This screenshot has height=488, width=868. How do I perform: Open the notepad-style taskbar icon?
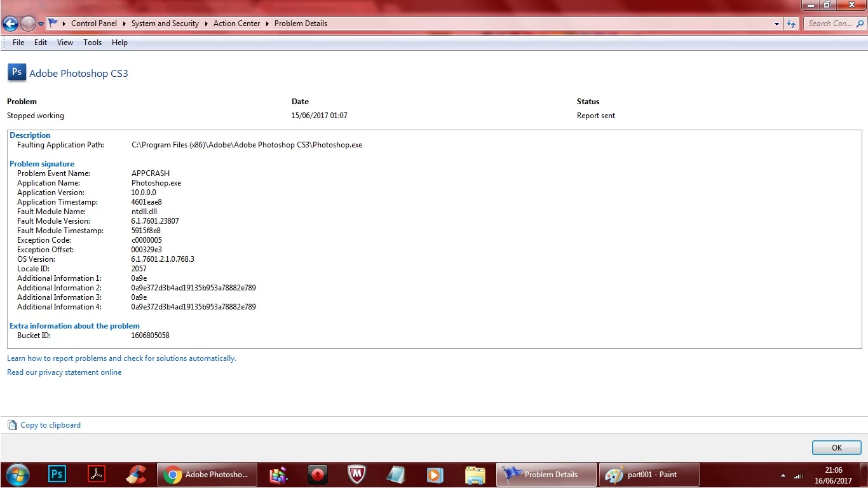(396, 474)
